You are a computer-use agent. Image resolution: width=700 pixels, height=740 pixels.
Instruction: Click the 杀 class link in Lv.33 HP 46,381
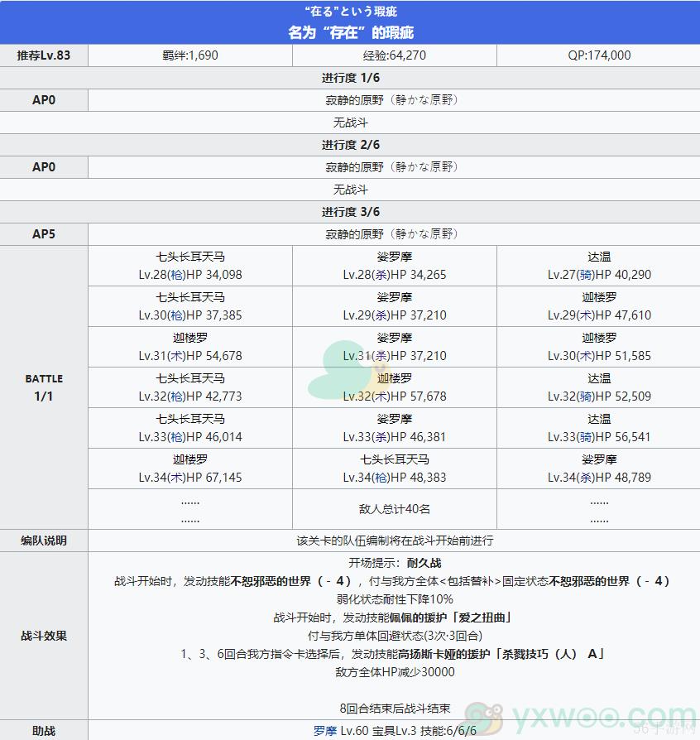[381, 437]
